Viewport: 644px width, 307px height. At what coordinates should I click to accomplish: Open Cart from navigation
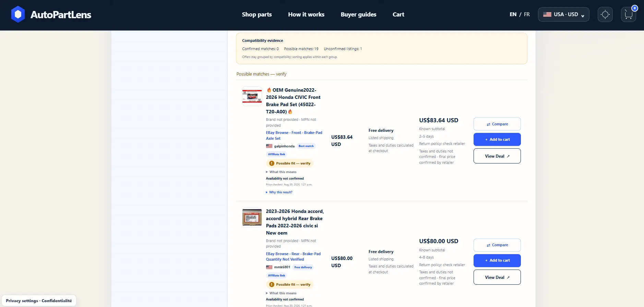(398, 14)
